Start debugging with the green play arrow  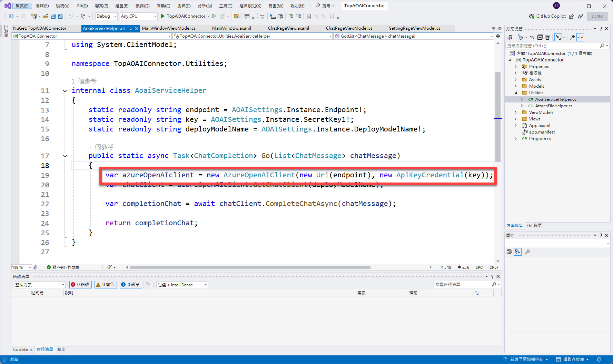coord(163,16)
